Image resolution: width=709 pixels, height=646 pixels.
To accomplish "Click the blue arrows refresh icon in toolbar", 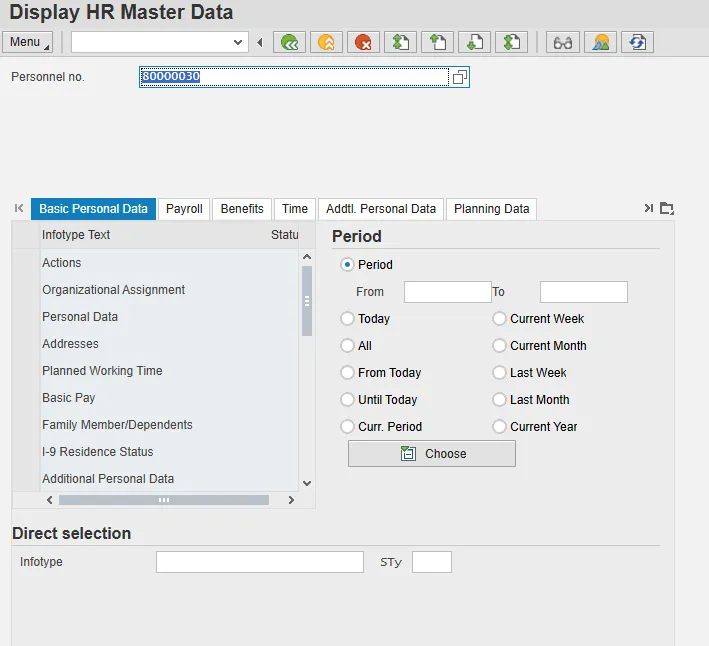I will pos(637,42).
